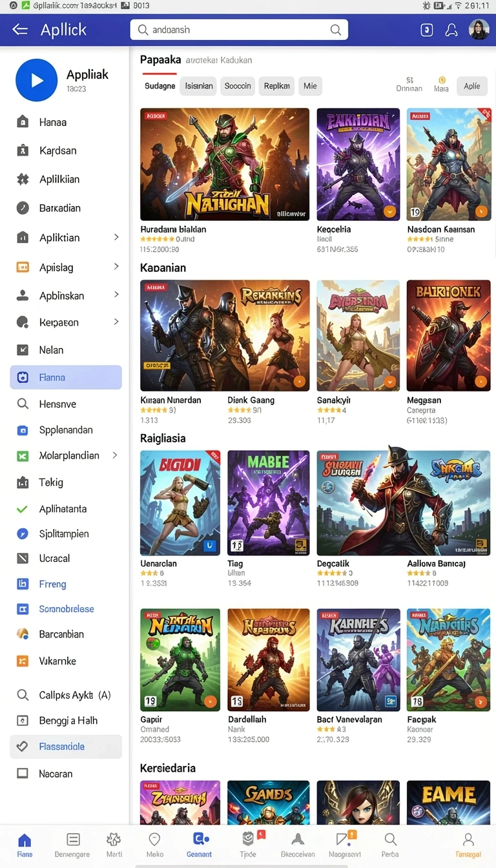This screenshot has height=868, width=496.
Task: Open the Bact Vanevalaran game cover
Action: (358, 659)
